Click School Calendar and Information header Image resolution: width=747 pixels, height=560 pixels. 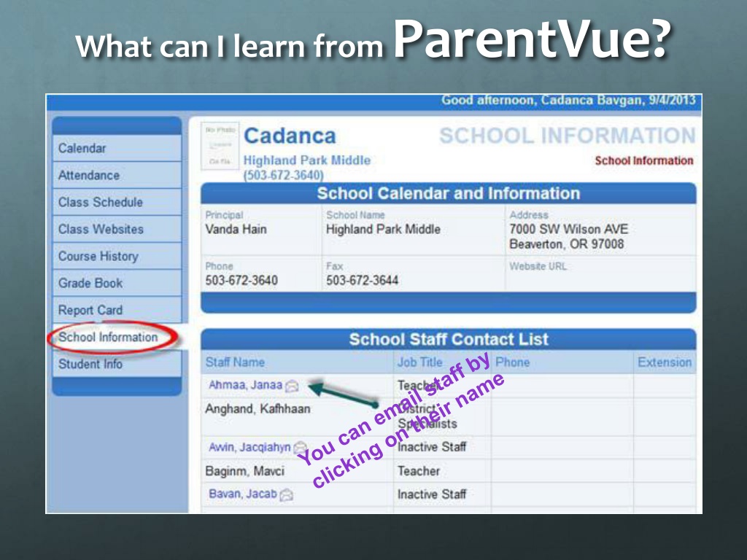(449, 193)
